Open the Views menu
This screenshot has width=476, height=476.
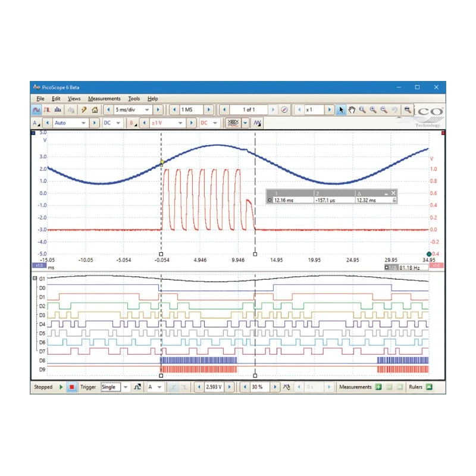coord(74,99)
